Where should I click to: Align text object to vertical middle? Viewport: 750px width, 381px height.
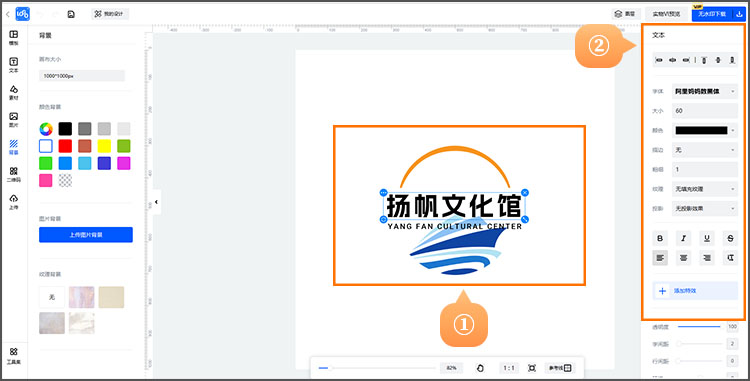[718, 60]
